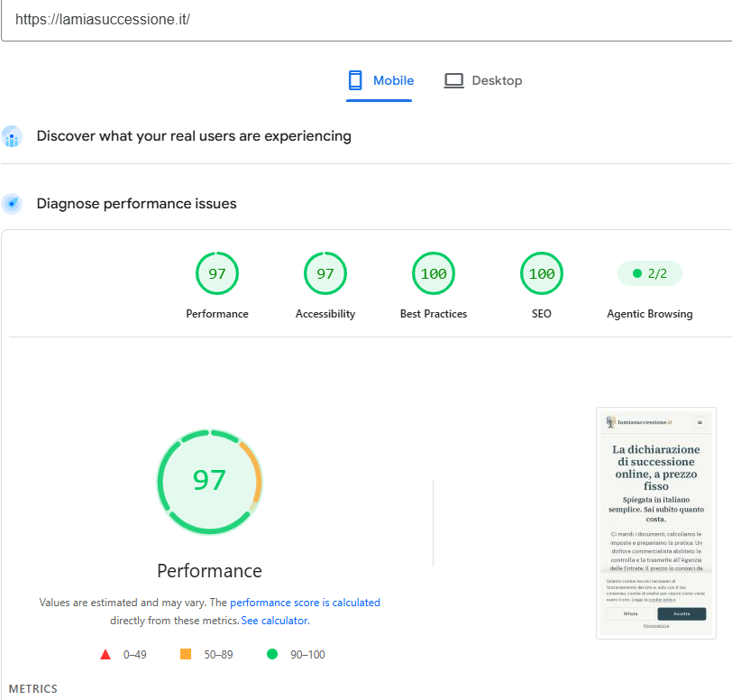Open 'Discover what your real users are experiencing'
The height and width of the screenshot is (700, 732).
tap(194, 136)
